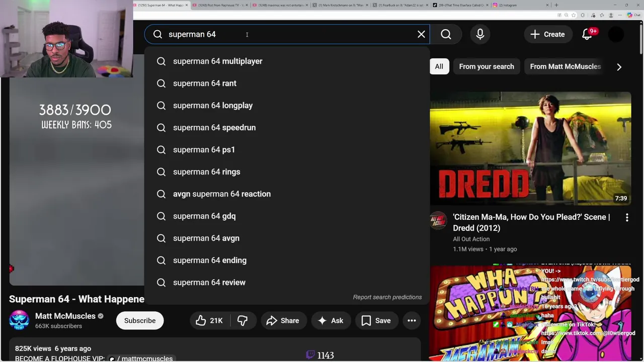
Task: Select the 'From your search' chip
Action: 487,66
